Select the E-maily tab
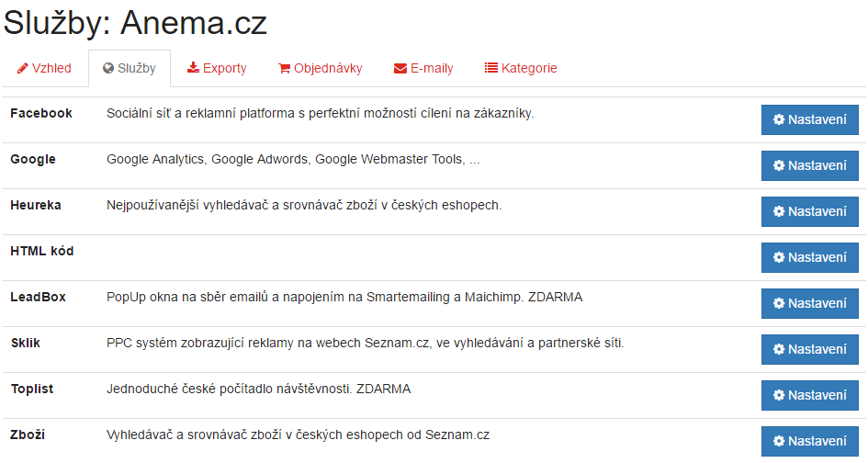The height and width of the screenshot is (463, 868). tap(423, 68)
